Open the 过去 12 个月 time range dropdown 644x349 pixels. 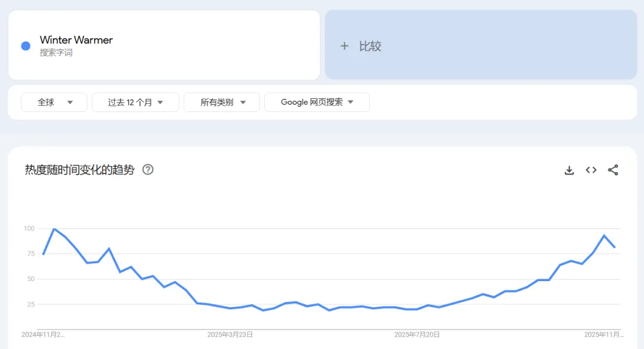pyautogui.click(x=135, y=102)
